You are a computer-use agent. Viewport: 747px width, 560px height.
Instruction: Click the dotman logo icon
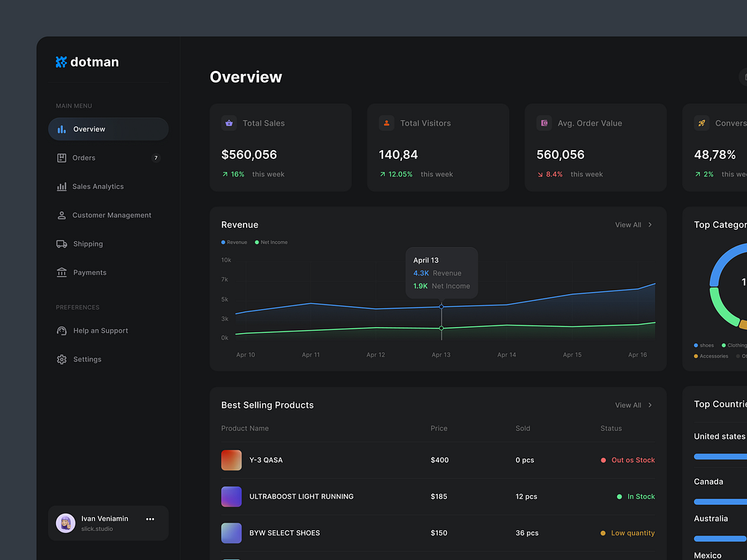click(61, 62)
